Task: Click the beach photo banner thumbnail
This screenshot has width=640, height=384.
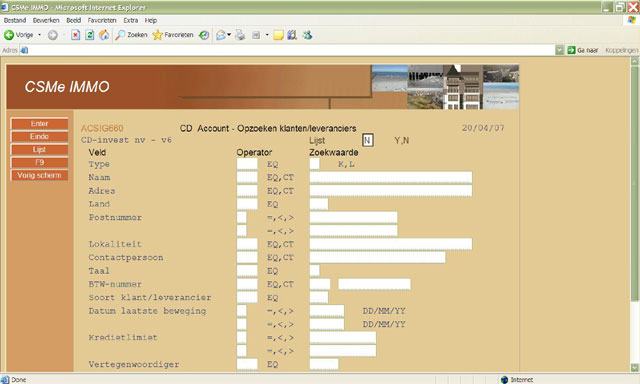Action: (389, 78)
